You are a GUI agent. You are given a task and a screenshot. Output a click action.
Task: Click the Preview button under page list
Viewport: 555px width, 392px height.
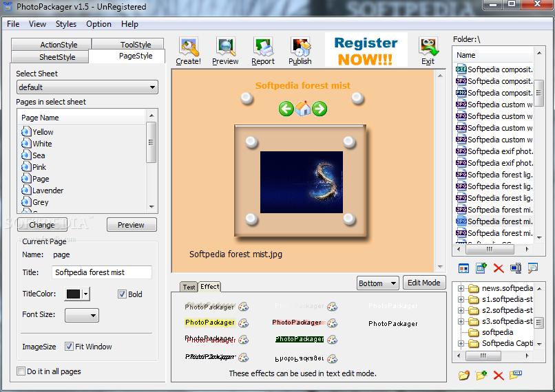[x=132, y=225]
